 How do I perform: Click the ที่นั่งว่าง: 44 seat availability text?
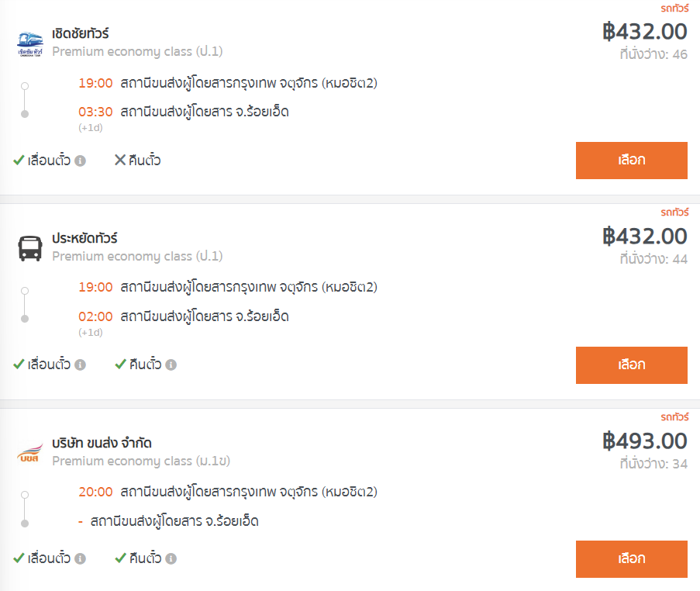[x=653, y=259]
